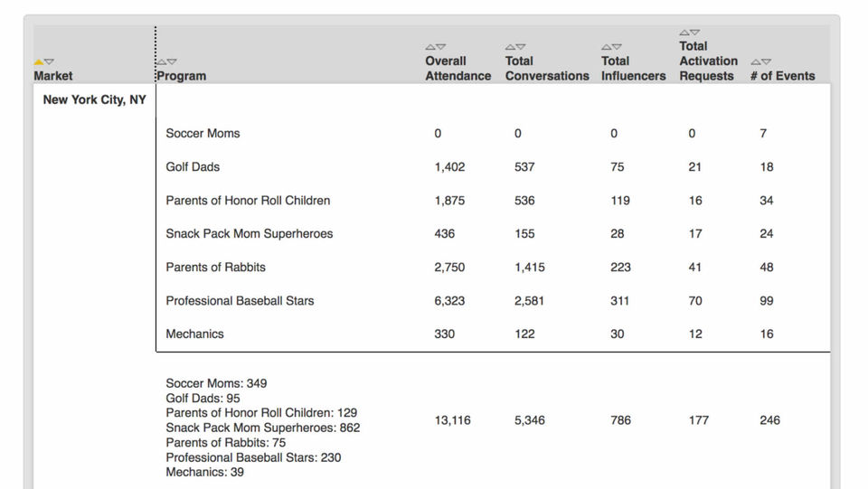Image resolution: width=868 pixels, height=489 pixels.
Task: Sort Overall Attendance descending
Action: pos(440,47)
